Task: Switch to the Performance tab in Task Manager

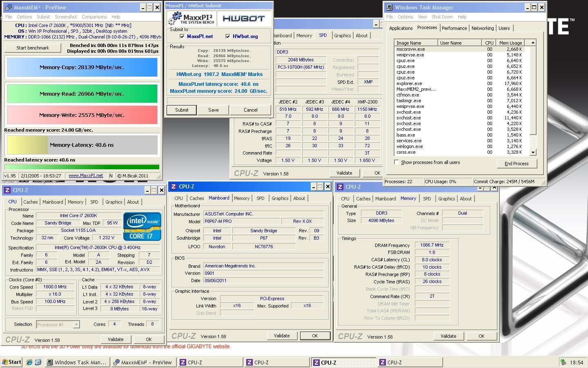Action: (454, 28)
